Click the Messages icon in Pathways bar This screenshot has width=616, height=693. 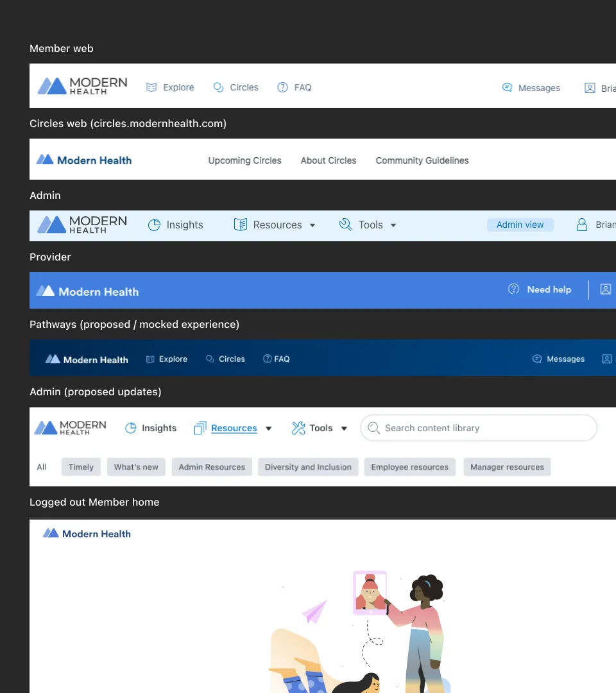[x=537, y=359]
